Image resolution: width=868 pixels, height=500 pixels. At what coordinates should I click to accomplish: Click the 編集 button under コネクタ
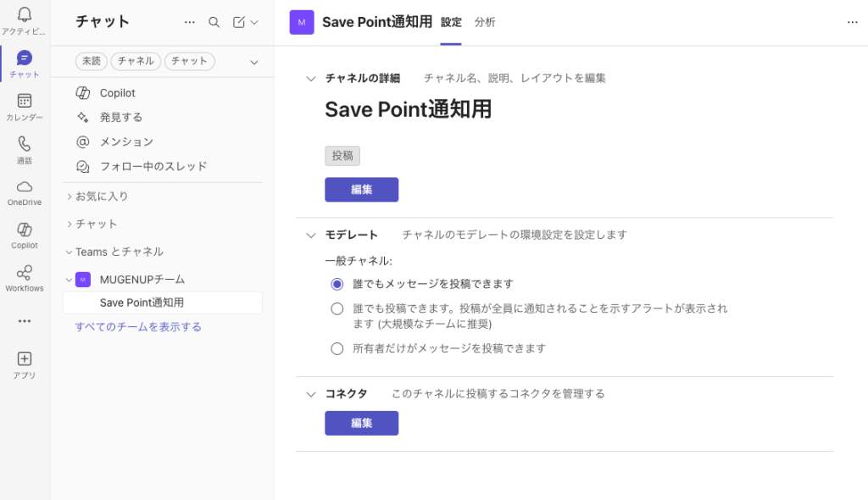361,423
